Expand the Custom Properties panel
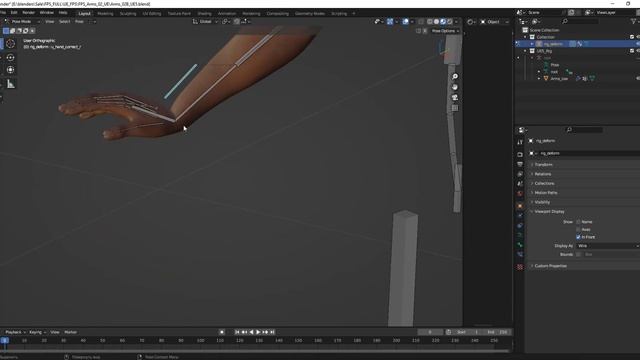 click(x=551, y=266)
